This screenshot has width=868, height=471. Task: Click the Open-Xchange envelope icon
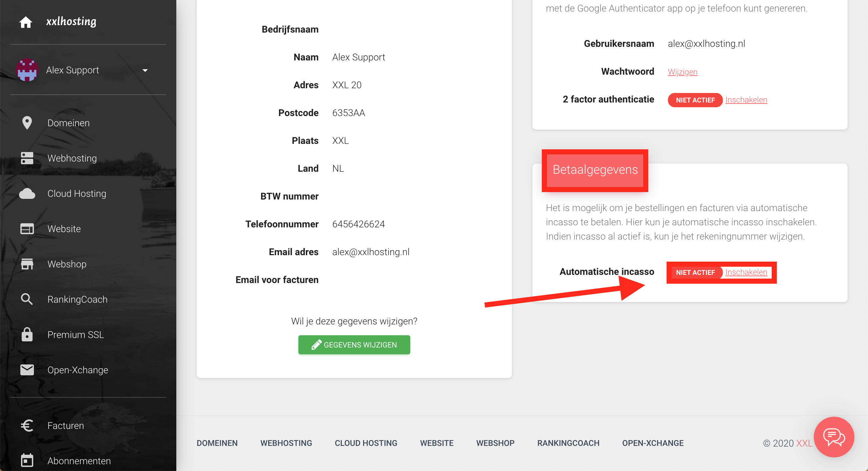pyautogui.click(x=27, y=370)
